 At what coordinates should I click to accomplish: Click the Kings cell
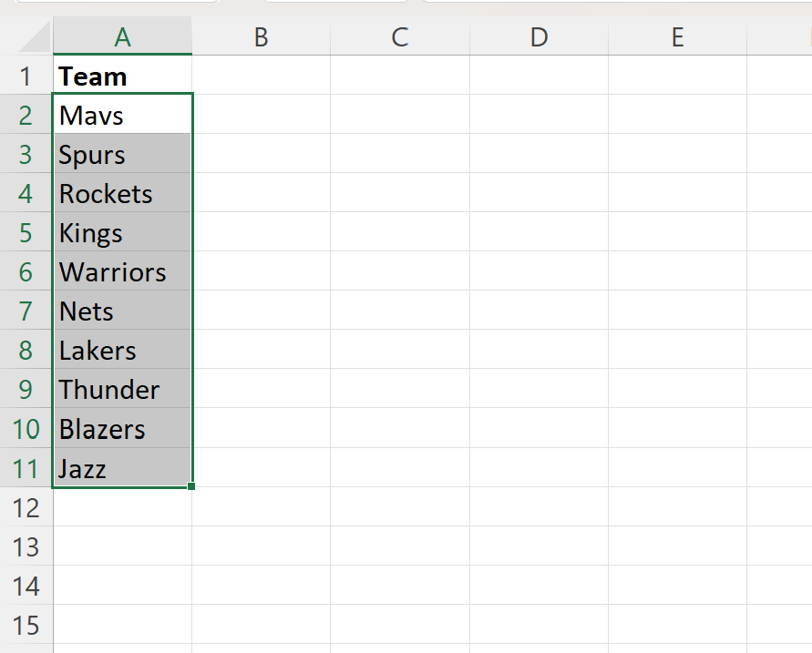(x=122, y=233)
